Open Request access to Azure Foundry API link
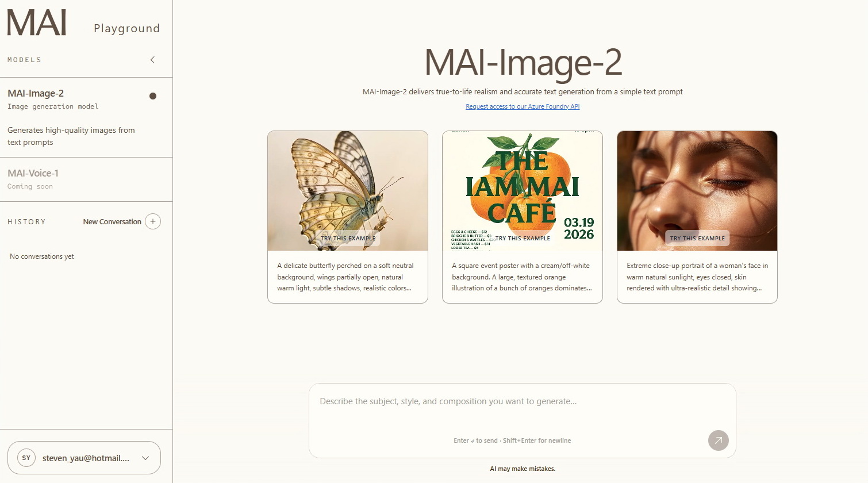 [x=523, y=106]
